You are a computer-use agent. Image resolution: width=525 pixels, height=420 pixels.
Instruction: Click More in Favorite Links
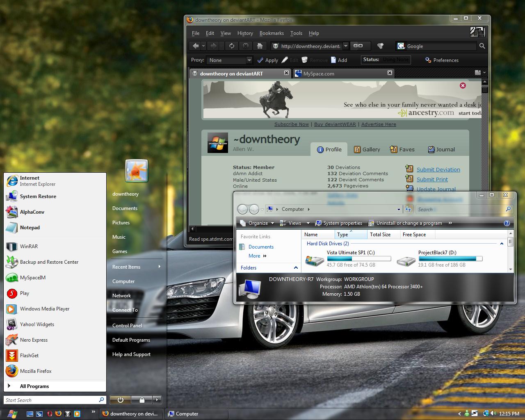pyautogui.click(x=258, y=256)
